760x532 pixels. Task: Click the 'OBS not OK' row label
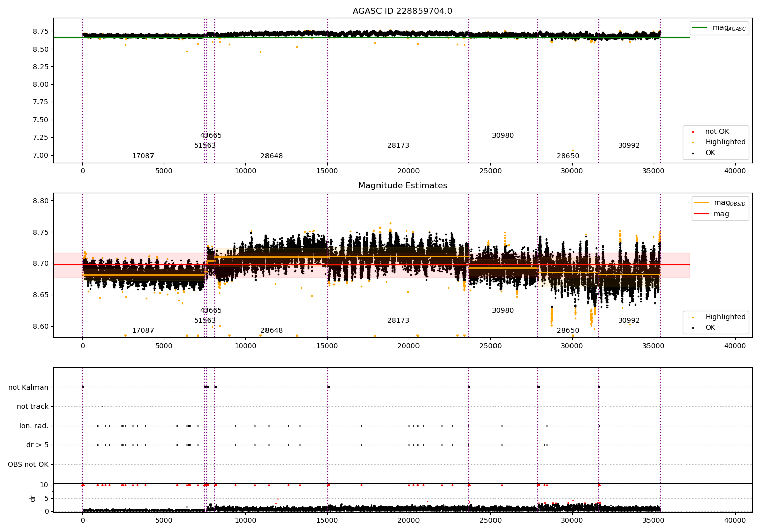pos(28,464)
